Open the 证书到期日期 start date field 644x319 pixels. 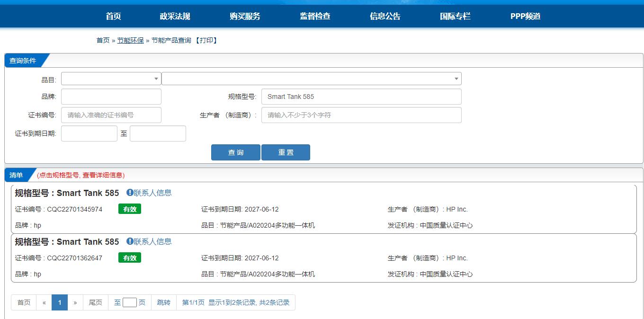89,133
